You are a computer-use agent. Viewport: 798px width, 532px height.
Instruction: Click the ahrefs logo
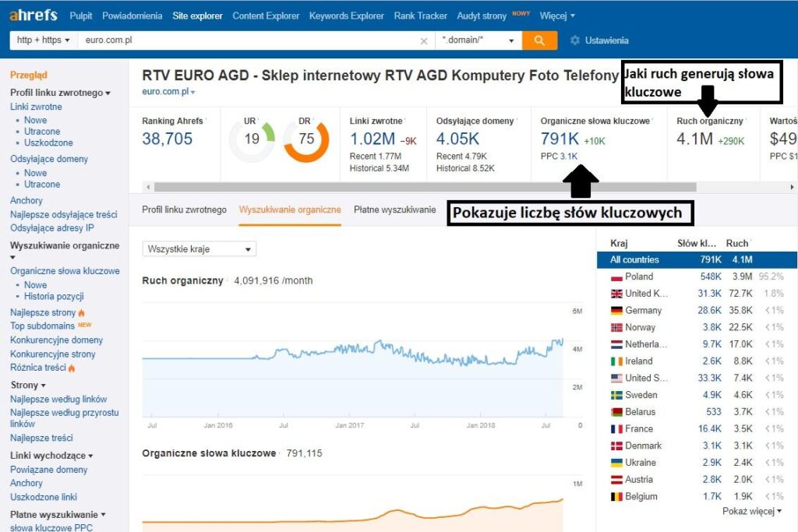[34, 15]
